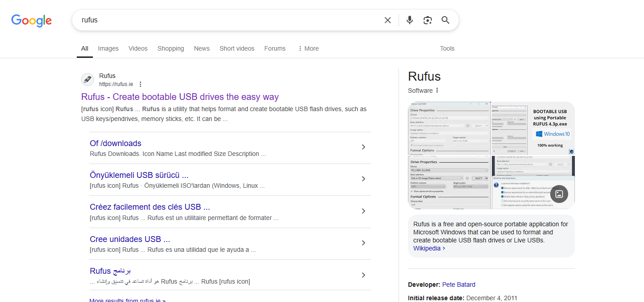Open the top-middle Rufus screenshot thumbnail

point(509,128)
